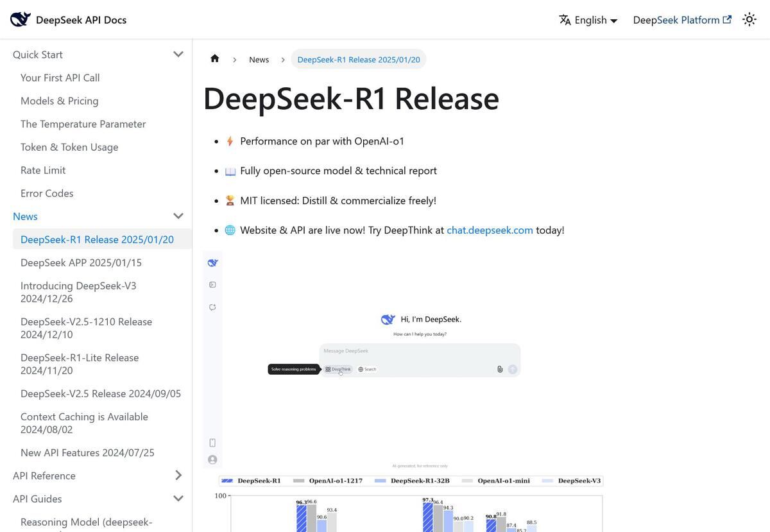Image resolution: width=770 pixels, height=532 pixels.
Task: Open Error Codes page
Action: point(47,193)
